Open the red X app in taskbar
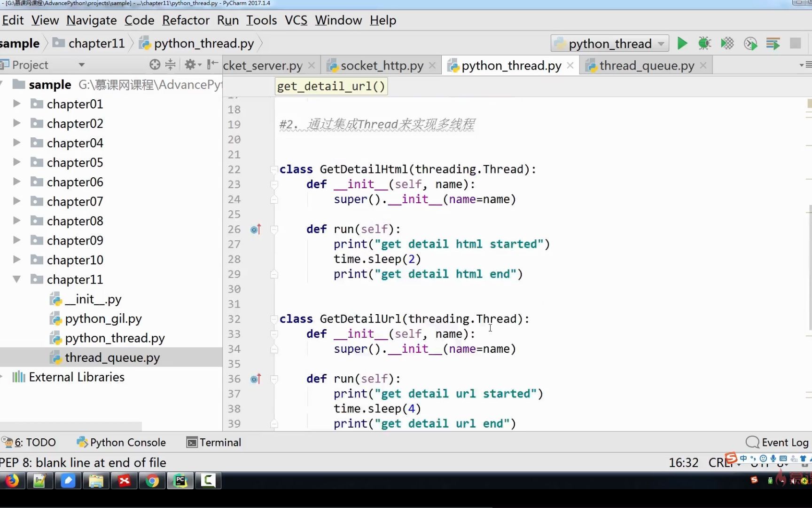Image resolution: width=812 pixels, height=508 pixels. tap(124, 481)
